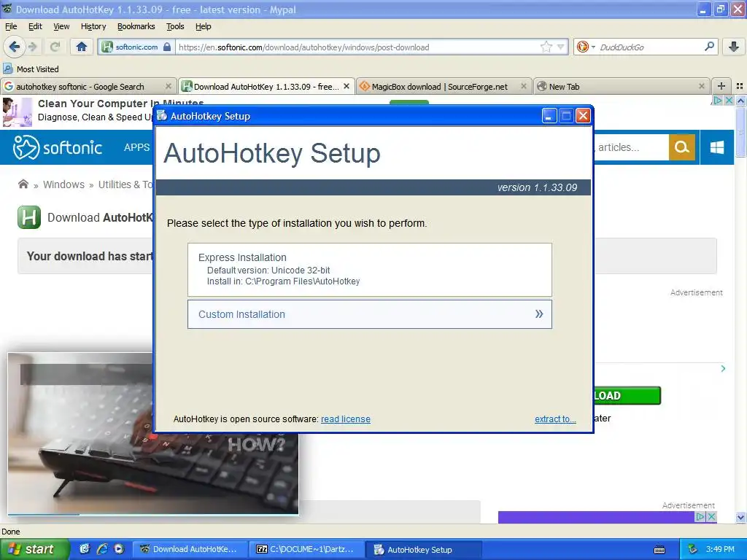Close the MagicBox download SourceForge tab
This screenshot has width=747, height=560.
click(524, 86)
